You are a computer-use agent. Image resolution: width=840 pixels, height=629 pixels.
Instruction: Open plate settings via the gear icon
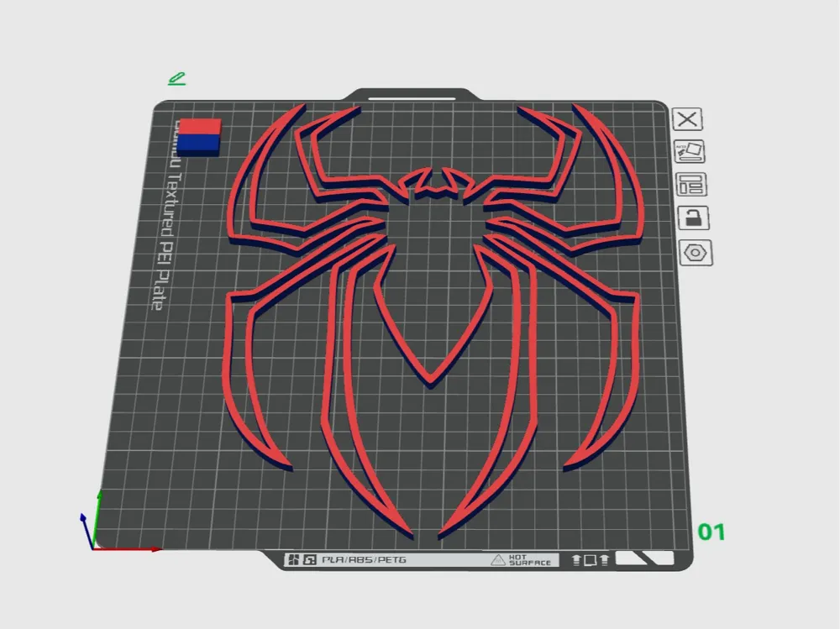pos(696,251)
